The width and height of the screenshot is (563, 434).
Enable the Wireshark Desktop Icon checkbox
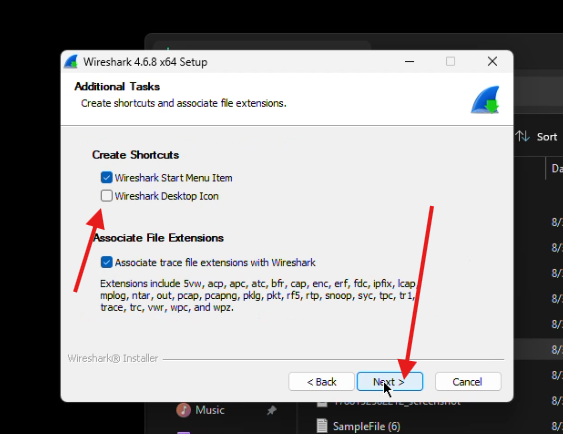[x=107, y=196]
